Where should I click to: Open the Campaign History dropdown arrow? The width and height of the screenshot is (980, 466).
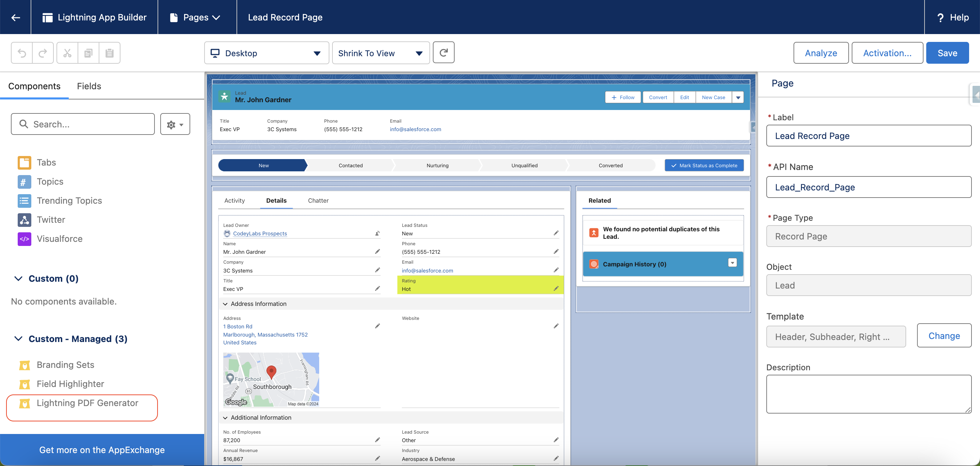732,263
